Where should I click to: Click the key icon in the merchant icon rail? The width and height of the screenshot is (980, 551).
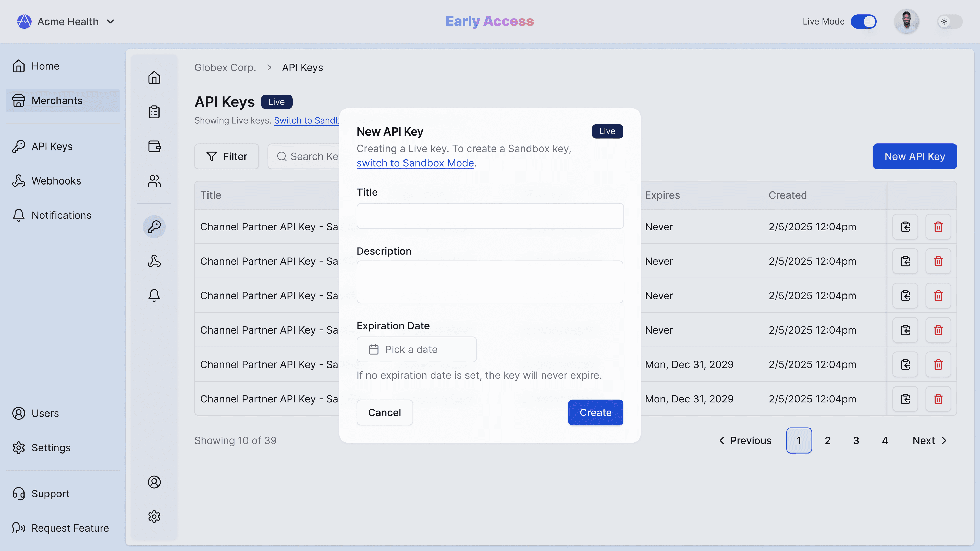pyautogui.click(x=154, y=227)
